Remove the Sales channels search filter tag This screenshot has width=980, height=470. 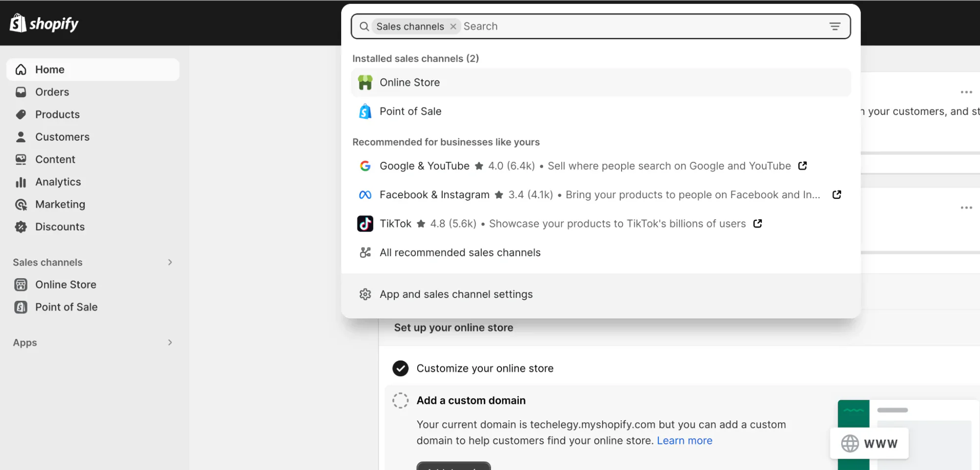453,26
